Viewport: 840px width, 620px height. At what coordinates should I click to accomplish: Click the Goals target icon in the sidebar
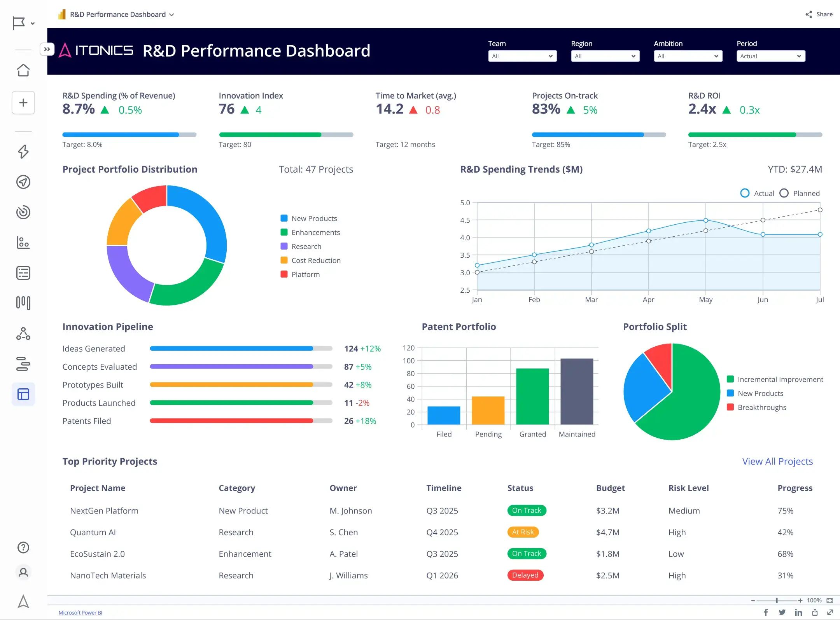click(23, 212)
